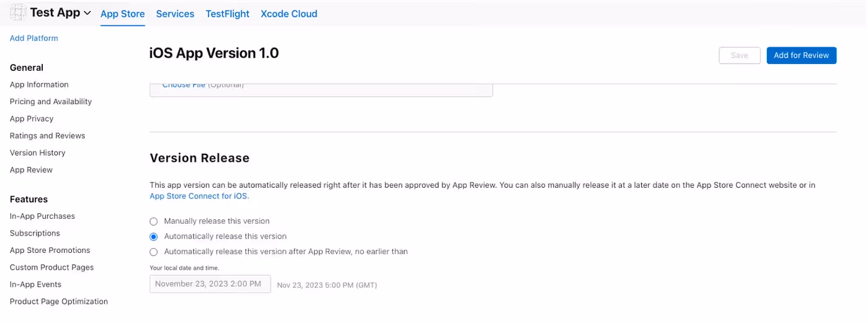This screenshot has height=323, width=868.
Task: Go to App Privacy section
Action: click(x=32, y=118)
